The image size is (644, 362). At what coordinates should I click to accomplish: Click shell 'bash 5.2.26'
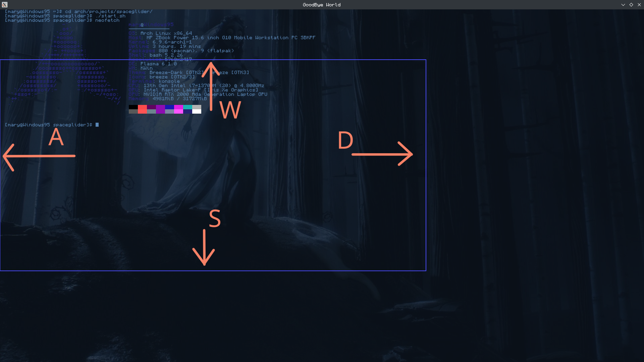tap(166, 55)
